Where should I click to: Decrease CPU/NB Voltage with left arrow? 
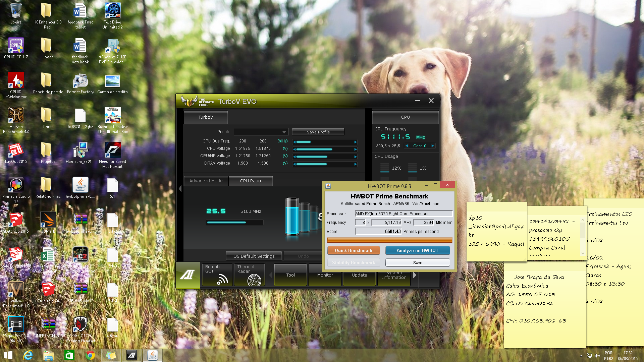click(x=294, y=157)
